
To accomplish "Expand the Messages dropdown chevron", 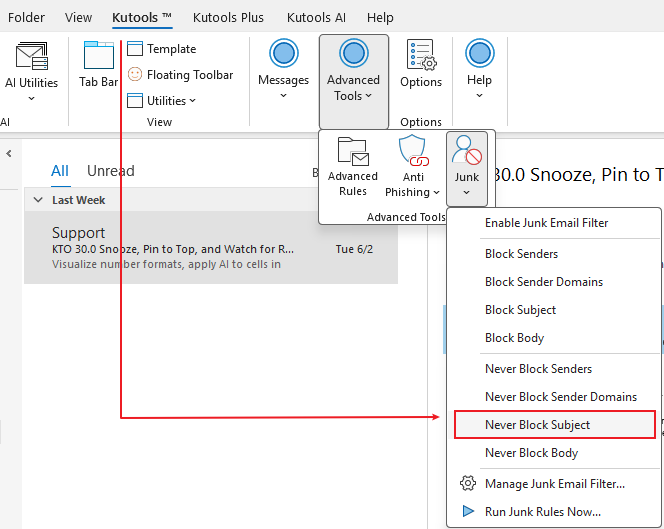I will 284,96.
